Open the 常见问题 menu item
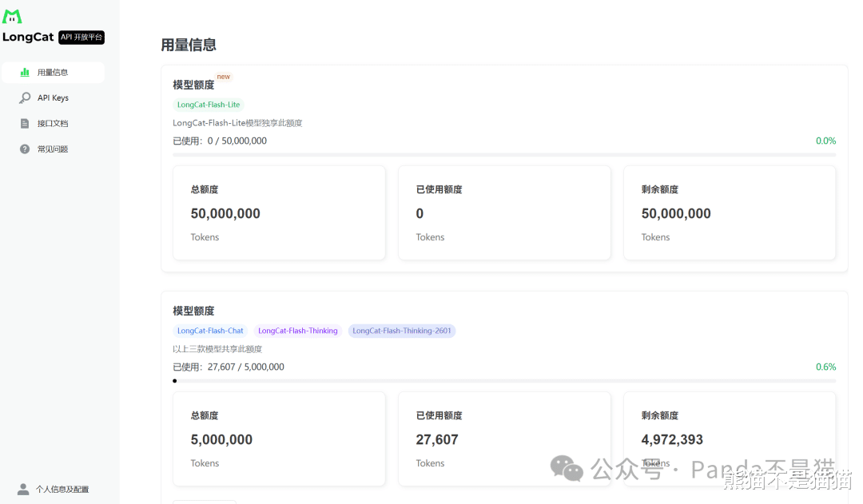Screen dimensions: 863x504 54,149
